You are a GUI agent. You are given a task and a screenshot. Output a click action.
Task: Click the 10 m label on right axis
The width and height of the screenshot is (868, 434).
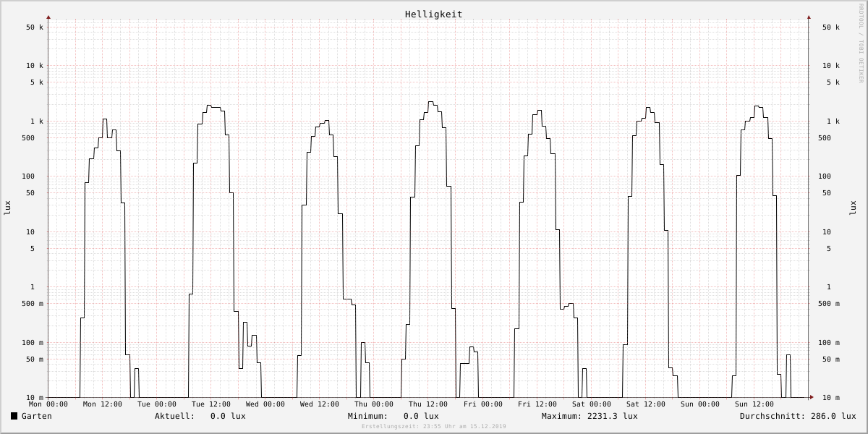coord(831,398)
